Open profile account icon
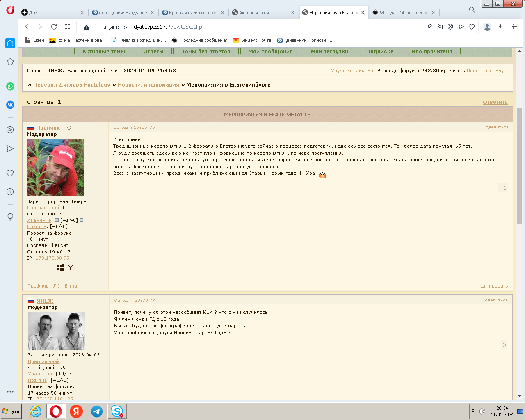Screen dimensions: 525x420 coord(487,27)
